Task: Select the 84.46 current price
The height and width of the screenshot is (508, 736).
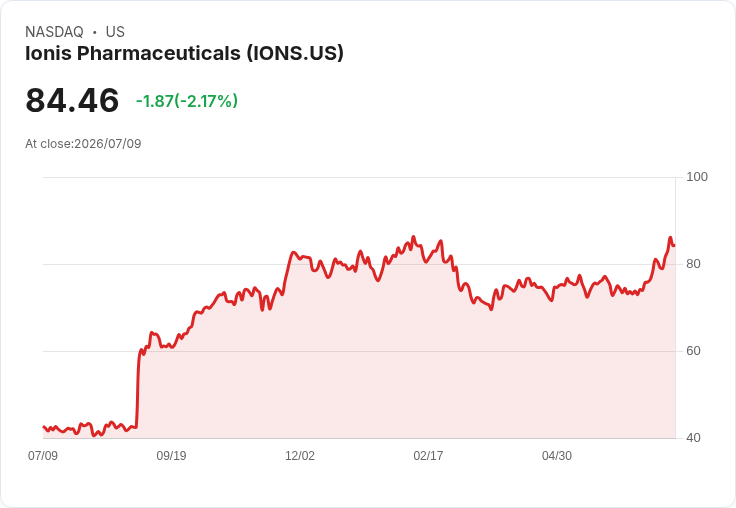Action: pos(72,100)
